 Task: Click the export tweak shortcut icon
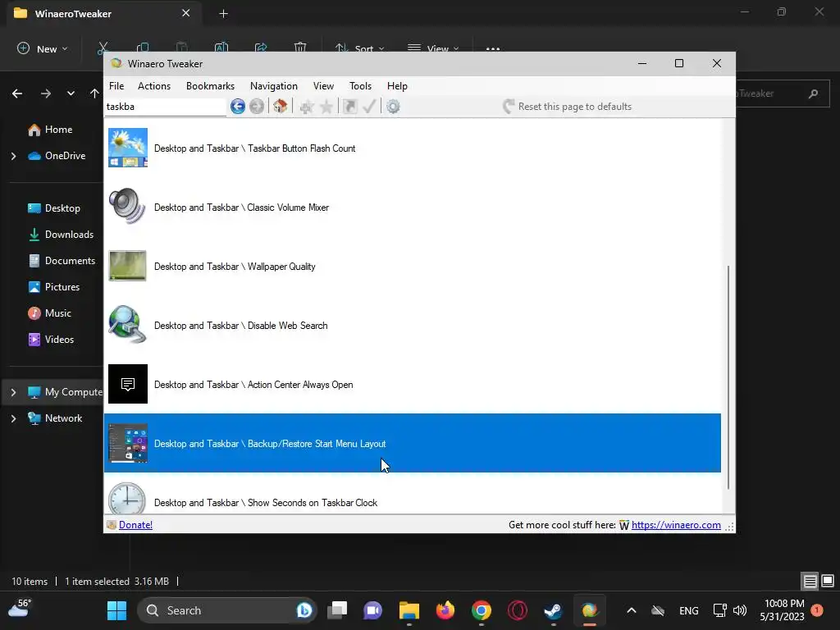pos(349,107)
